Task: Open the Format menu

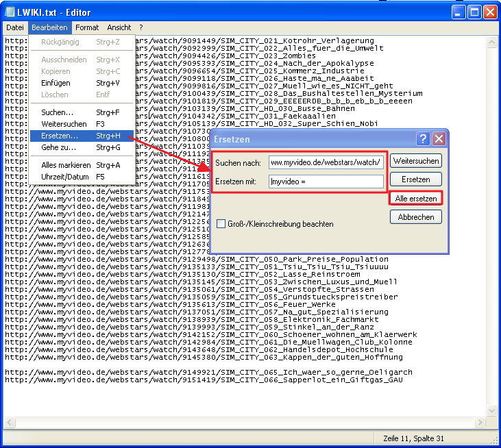Action: tap(87, 27)
